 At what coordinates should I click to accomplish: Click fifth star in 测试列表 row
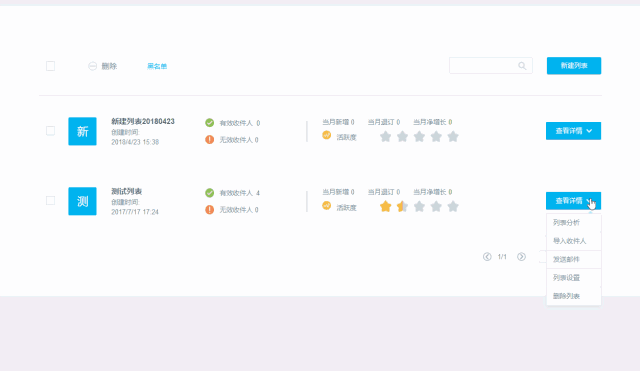[x=453, y=207]
